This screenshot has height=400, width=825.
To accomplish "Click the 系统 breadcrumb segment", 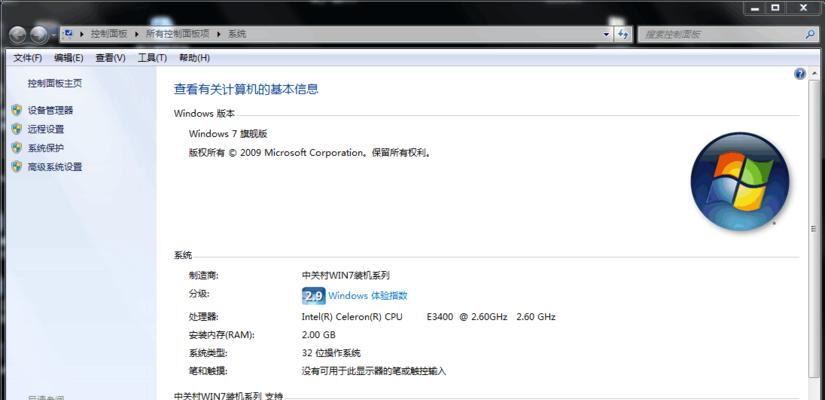I will pyautogui.click(x=237, y=34).
